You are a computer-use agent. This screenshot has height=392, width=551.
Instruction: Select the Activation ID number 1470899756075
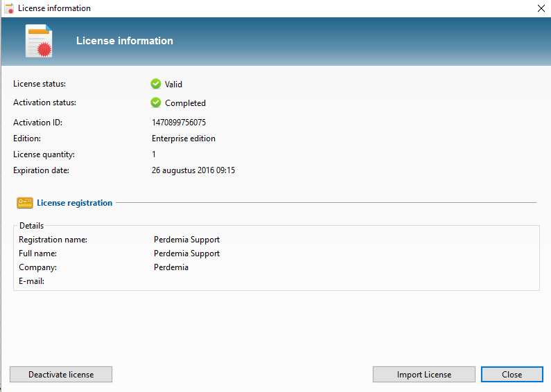tap(179, 123)
